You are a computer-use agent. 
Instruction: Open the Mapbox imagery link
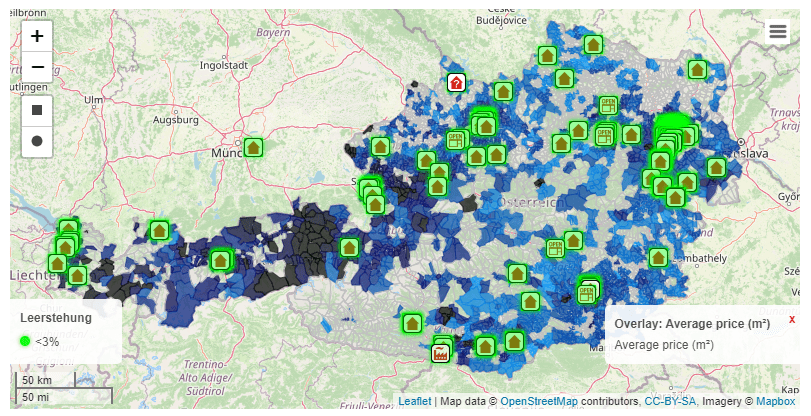[775, 401]
